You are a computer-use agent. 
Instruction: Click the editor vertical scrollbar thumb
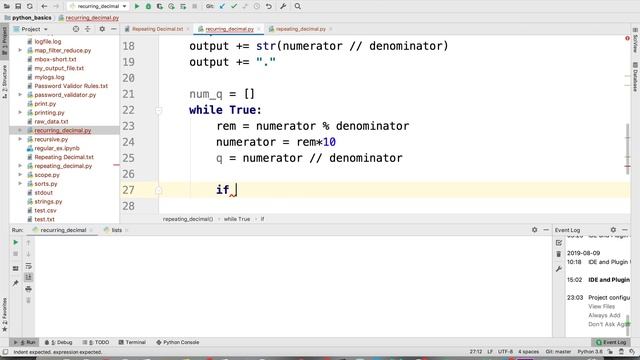(628, 149)
